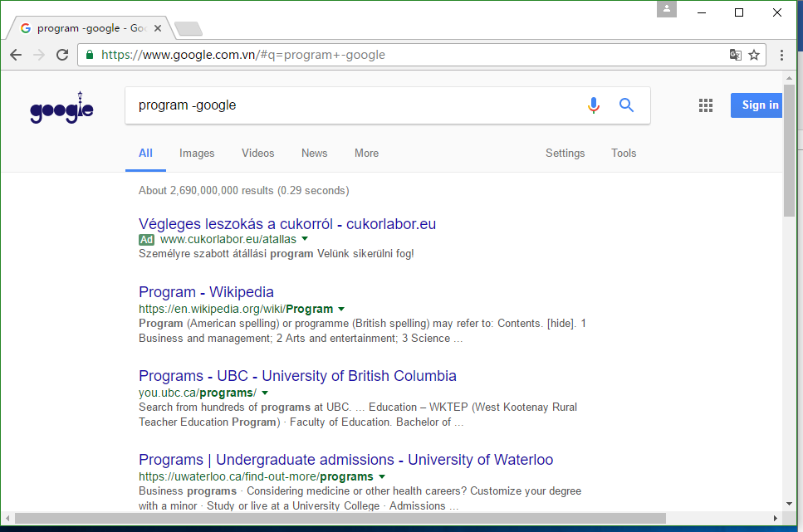This screenshot has height=532, width=803.
Task: Open the More search categories menu
Action: click(x=367, y=153)
